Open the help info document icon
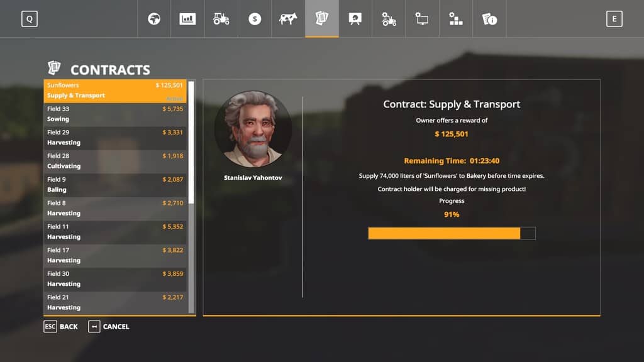This screenshot has width=644, height=362. click(x=489, y=19)
